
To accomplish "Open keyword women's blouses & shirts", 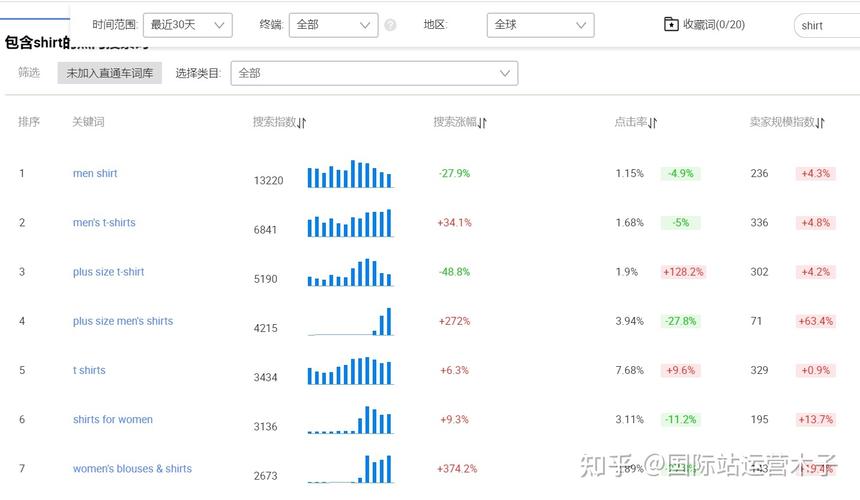I will [x=132, y=469].
